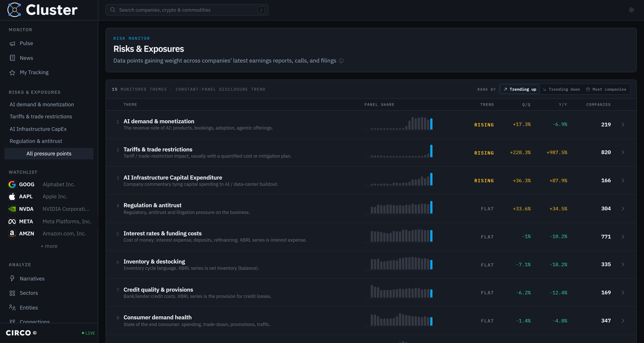Click the 820 companies count
The width and height of the screenshot is (644, 343).
click(606, 152)
